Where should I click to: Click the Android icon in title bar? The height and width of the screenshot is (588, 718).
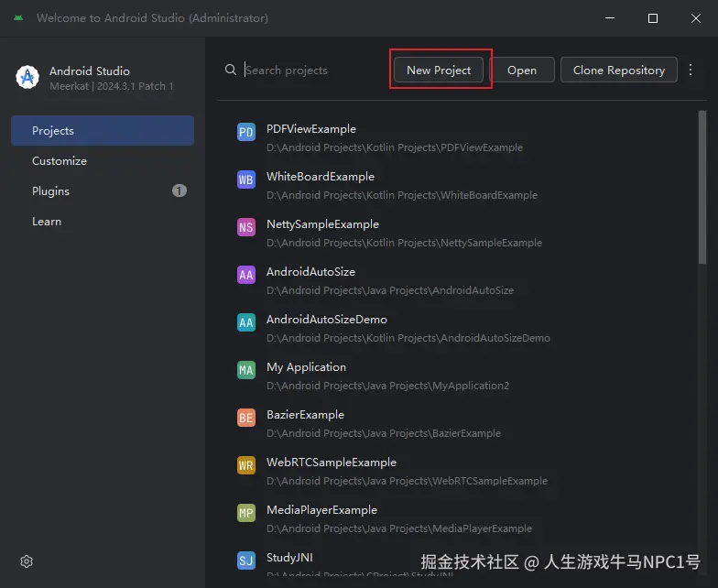coord(18,18)
